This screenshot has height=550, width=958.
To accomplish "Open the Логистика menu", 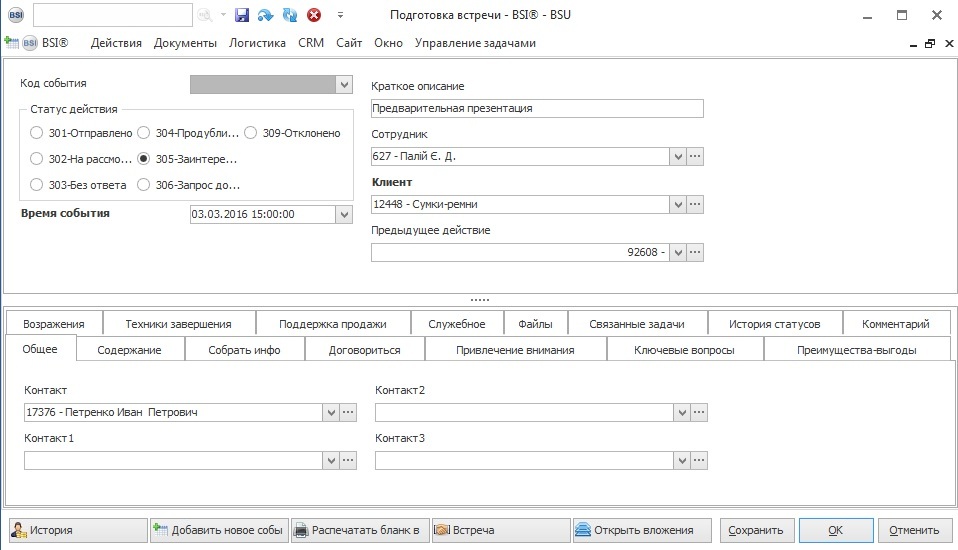I will click(257, 43).
